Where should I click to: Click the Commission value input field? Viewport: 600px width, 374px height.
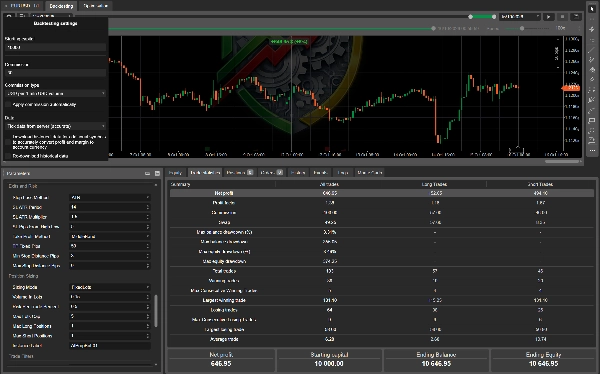[55, 72]
